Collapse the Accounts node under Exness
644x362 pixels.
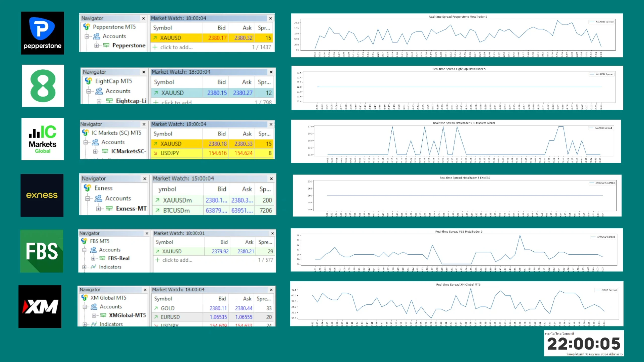click(88, 199)
